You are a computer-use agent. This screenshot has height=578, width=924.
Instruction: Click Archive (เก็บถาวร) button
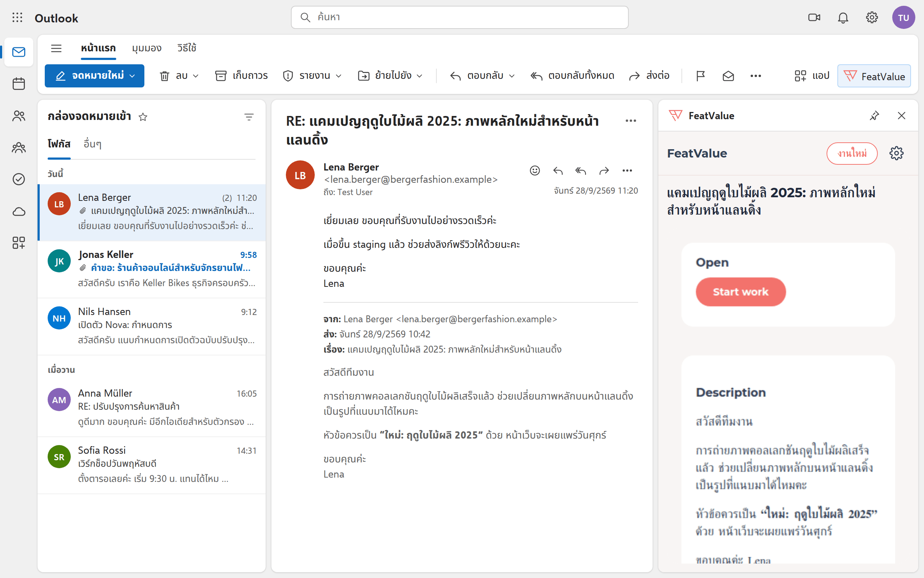click(x=241, y=76)
